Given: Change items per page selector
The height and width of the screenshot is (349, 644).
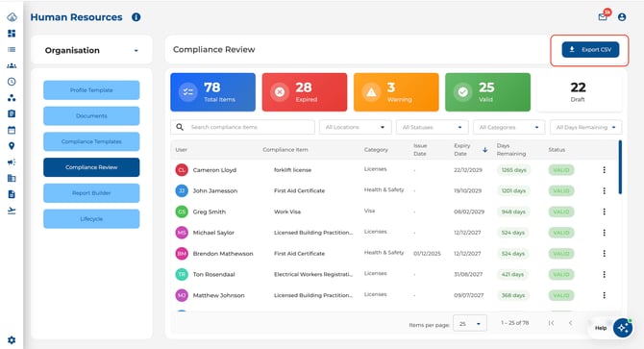Looking at the screenshot, I should 470,324.
